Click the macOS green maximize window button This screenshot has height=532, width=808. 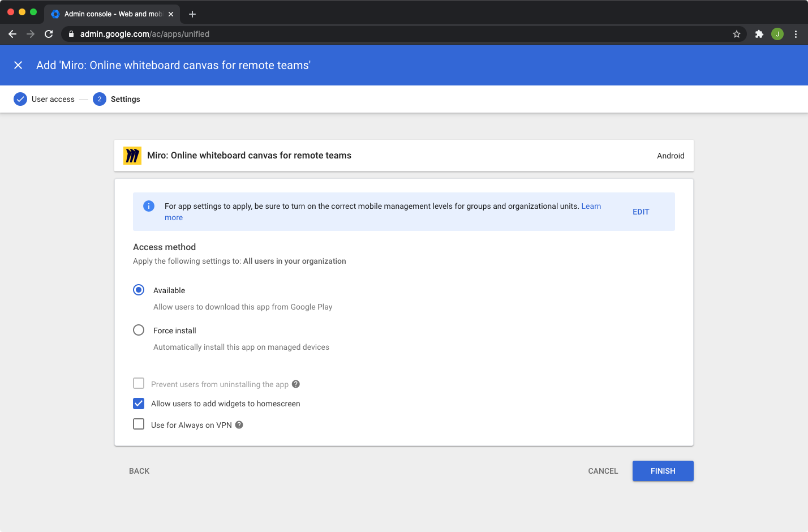33,12
